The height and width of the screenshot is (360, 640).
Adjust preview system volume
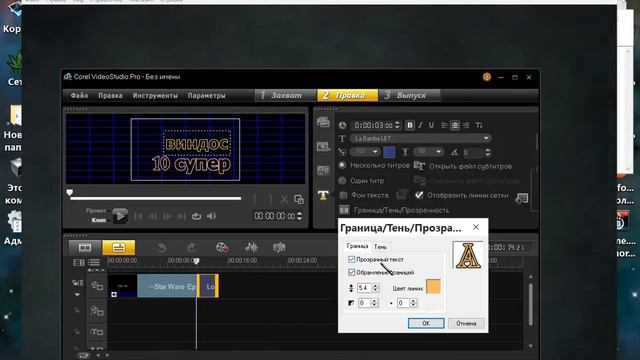pyautogui.click(x=211, y=216)
